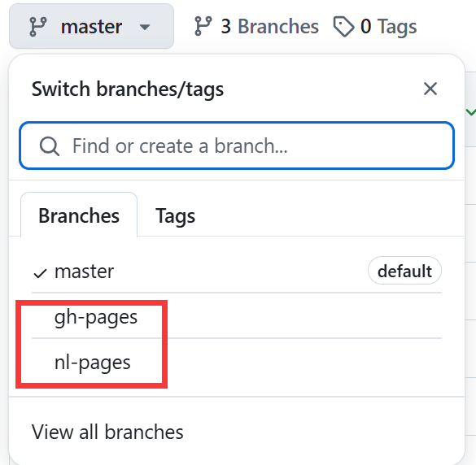The height and width of the screenshot is (465, 476).
Task: Click the tag icon beside 0 Tags
Action: (343, 27)
